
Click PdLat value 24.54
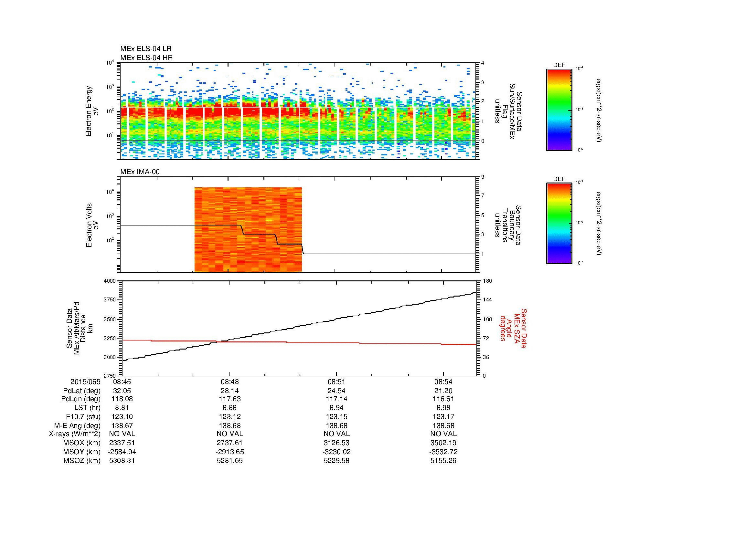pyautogui.click(x=336, y=391)
